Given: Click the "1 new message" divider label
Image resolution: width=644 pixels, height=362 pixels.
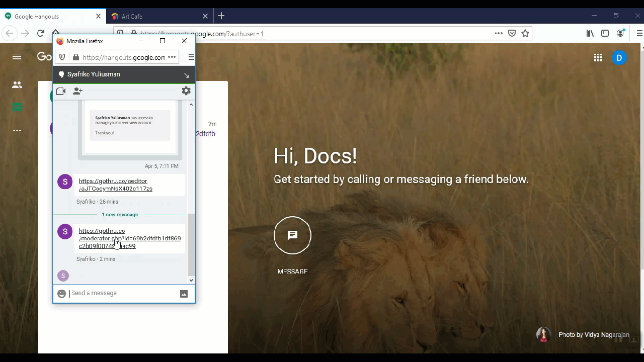Looking at the screenshot, I should click(x=120, y=215).
